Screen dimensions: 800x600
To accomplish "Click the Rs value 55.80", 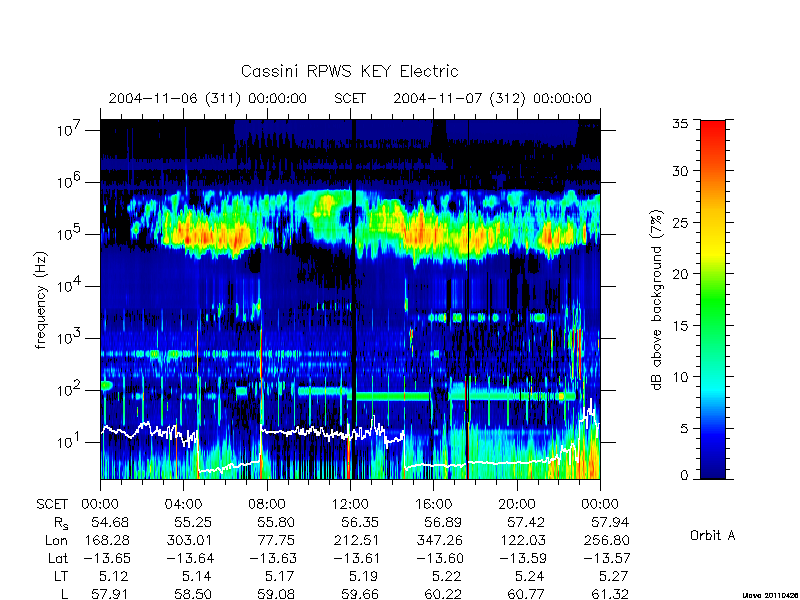I will click(276, 522).
